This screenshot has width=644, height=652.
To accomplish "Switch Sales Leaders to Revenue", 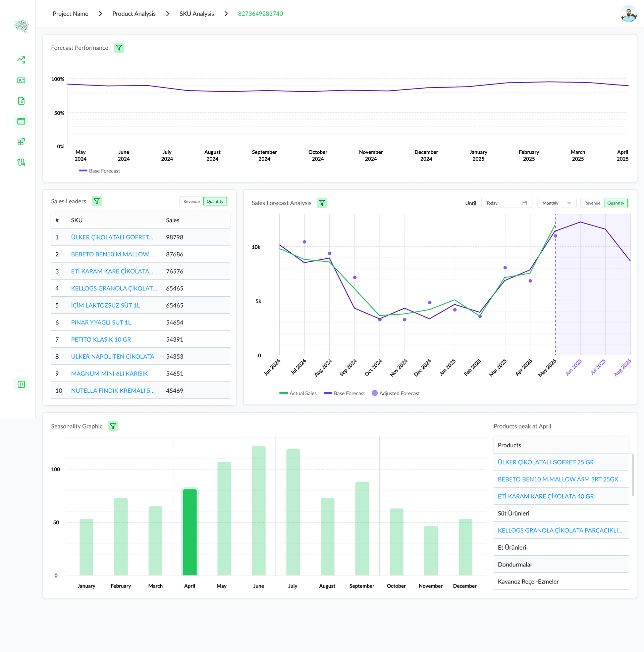I will 191,201.
